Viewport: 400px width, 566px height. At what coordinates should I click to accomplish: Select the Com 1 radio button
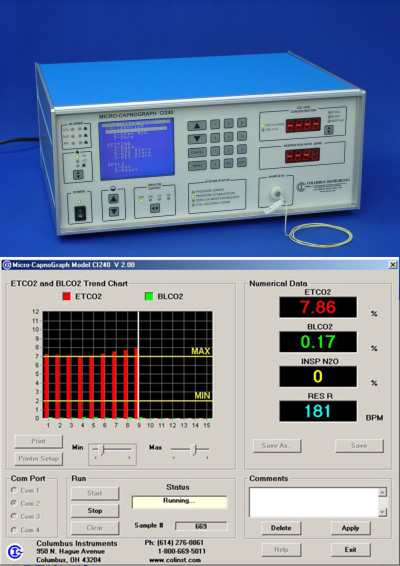(14, 490)
